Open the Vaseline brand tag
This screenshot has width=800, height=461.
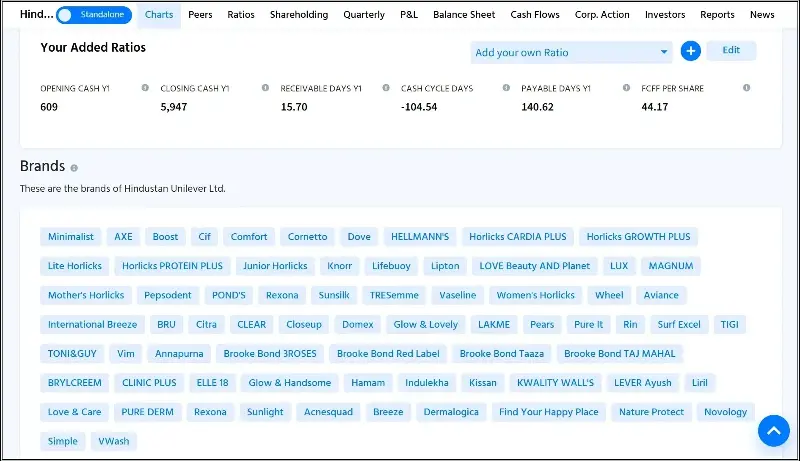coord(457,295)
